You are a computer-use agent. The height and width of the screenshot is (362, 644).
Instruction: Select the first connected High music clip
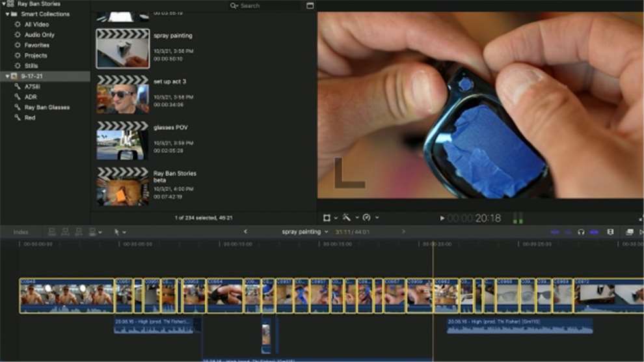[154, 325]
